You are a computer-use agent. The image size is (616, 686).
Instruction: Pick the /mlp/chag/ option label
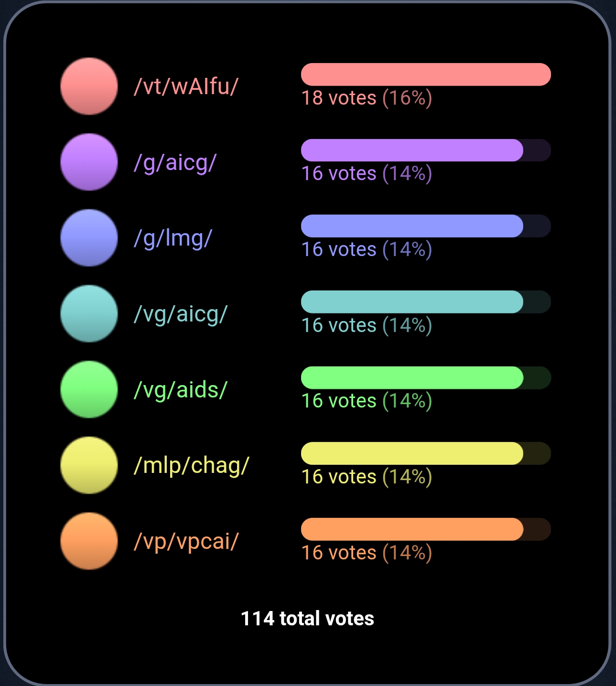pos(192,466)
